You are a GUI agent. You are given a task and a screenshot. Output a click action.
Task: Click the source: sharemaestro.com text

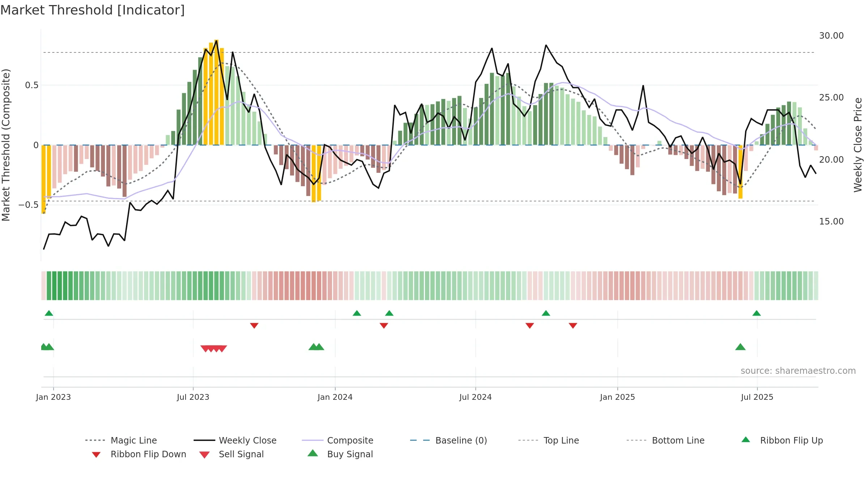[x=798, y=371]
